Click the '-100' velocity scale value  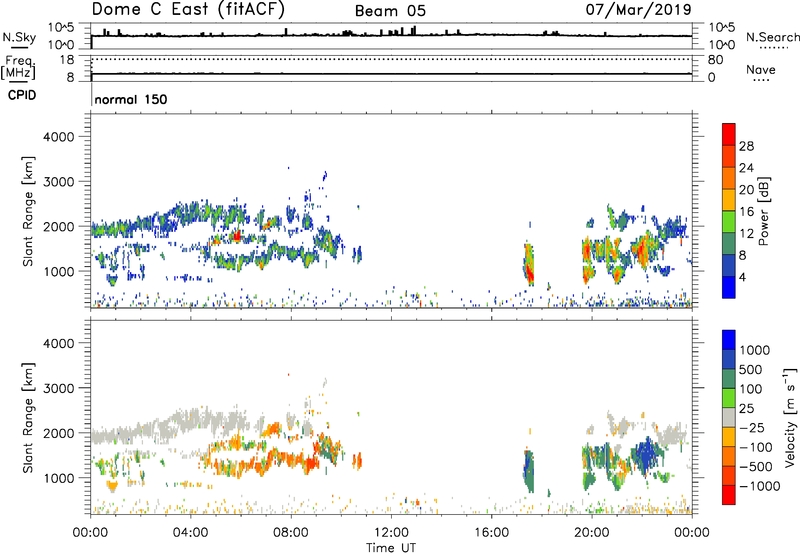pos(756,447)
